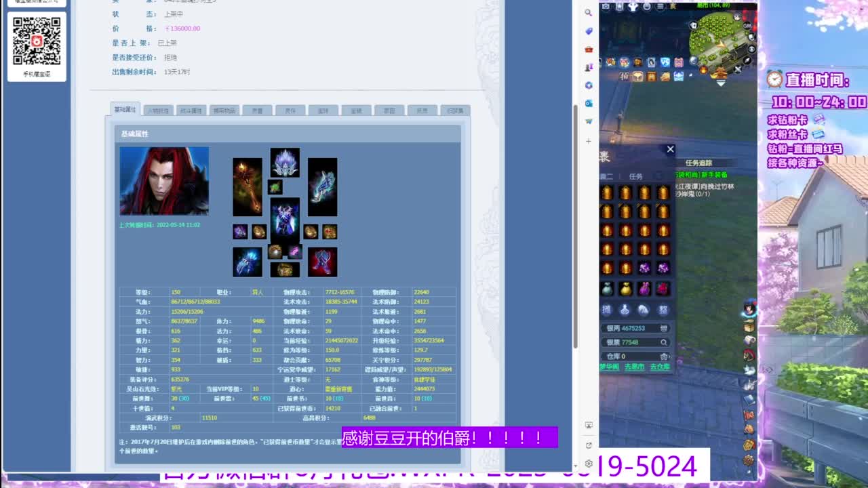868x488 pixels.
Task: Click the character portrait image
Action: coord(164,181)
